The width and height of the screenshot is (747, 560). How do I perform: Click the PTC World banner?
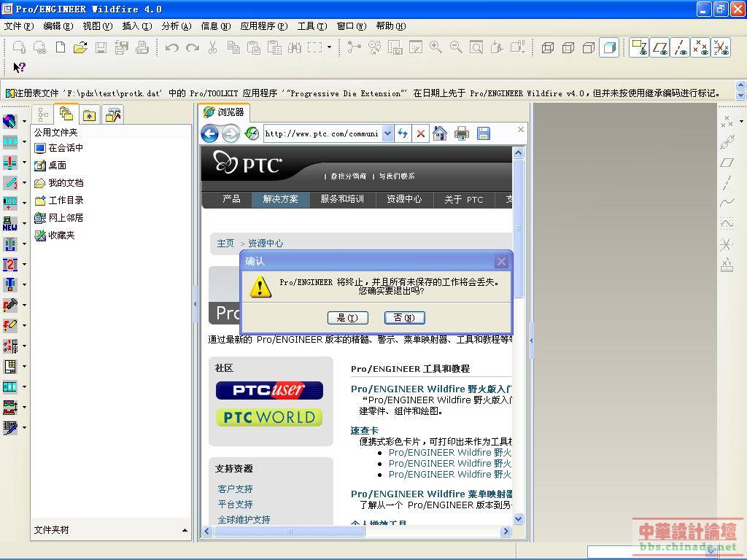[270, 418]
